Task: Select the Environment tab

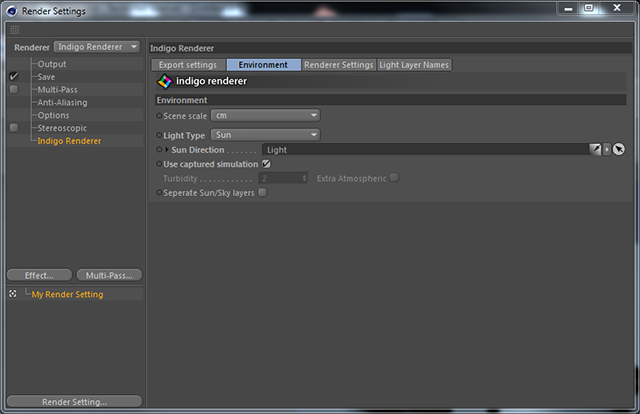Action: click(263, 65)
